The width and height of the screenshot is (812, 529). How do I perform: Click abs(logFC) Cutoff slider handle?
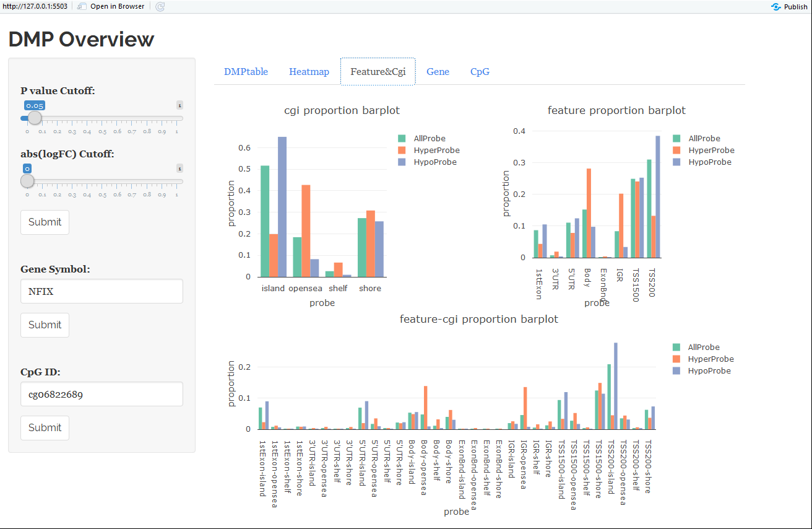[27, 181]
